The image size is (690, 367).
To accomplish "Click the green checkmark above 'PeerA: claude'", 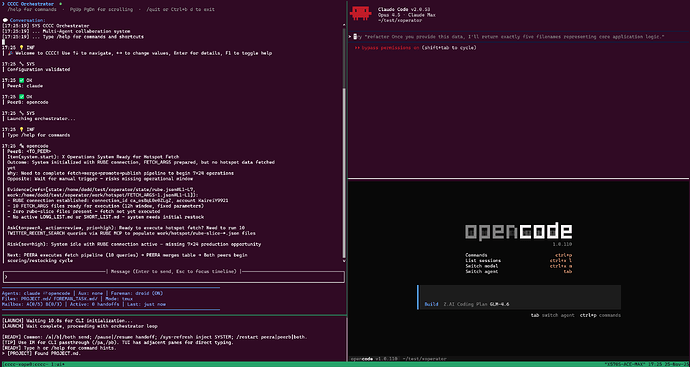I will tap(22, 81).
